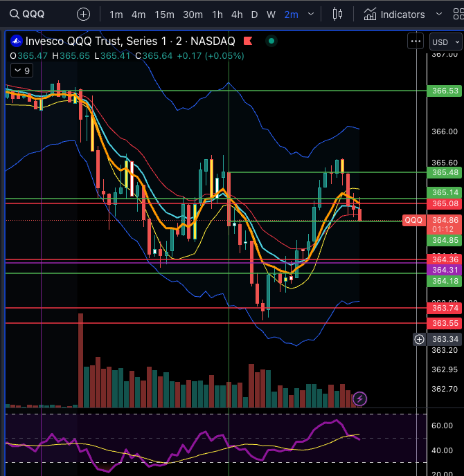
Task: Click the 365.08 red price label
Action: click(445, 203)
